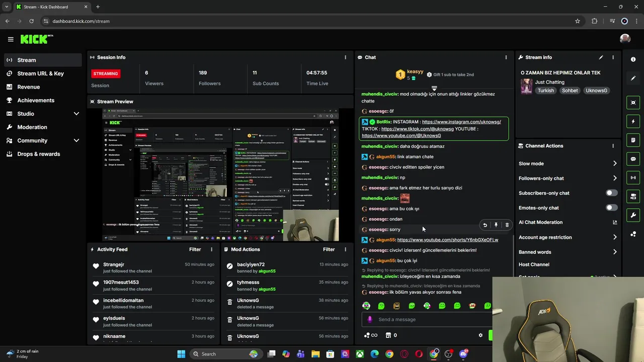Image resolution: width=644 pixels, height=362 pixels.
Task: Delete the hovered 'sorry' chat message
Action: (507, 225)
